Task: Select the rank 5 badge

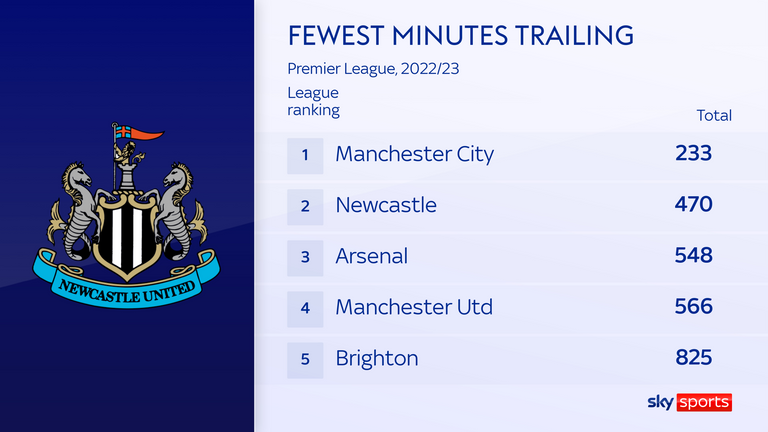Action: [x=305, y=360]
